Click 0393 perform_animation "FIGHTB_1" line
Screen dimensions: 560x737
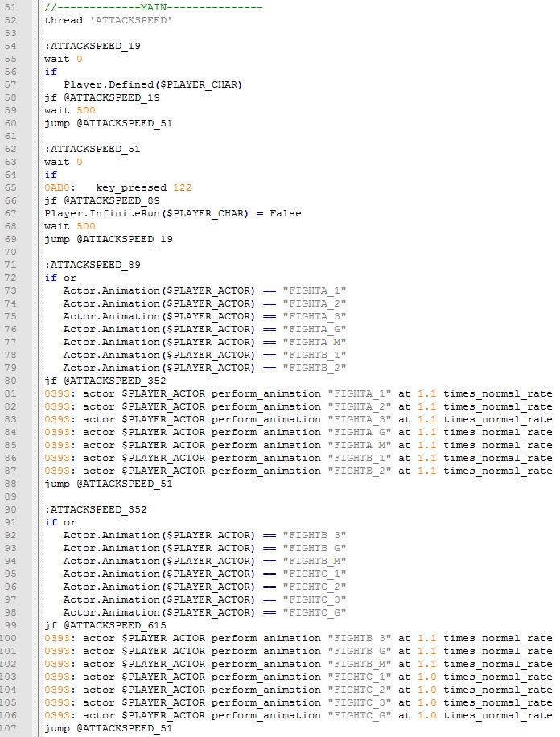point(299,459)
